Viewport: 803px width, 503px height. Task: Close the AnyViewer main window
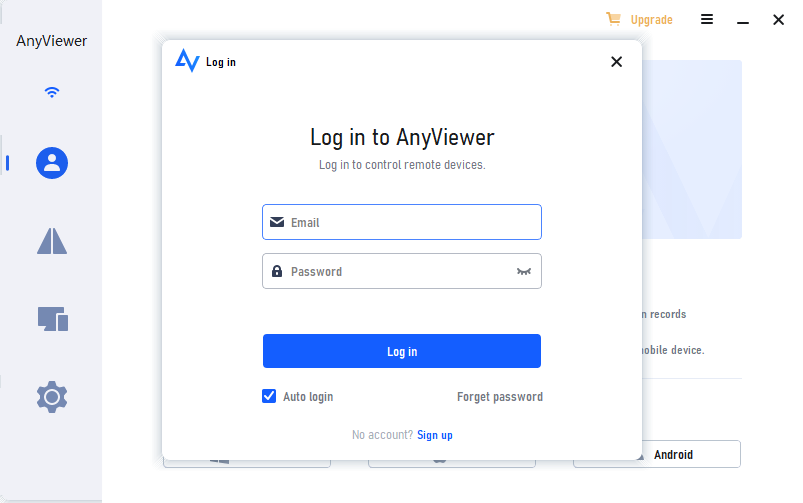[x=778, y=19]
